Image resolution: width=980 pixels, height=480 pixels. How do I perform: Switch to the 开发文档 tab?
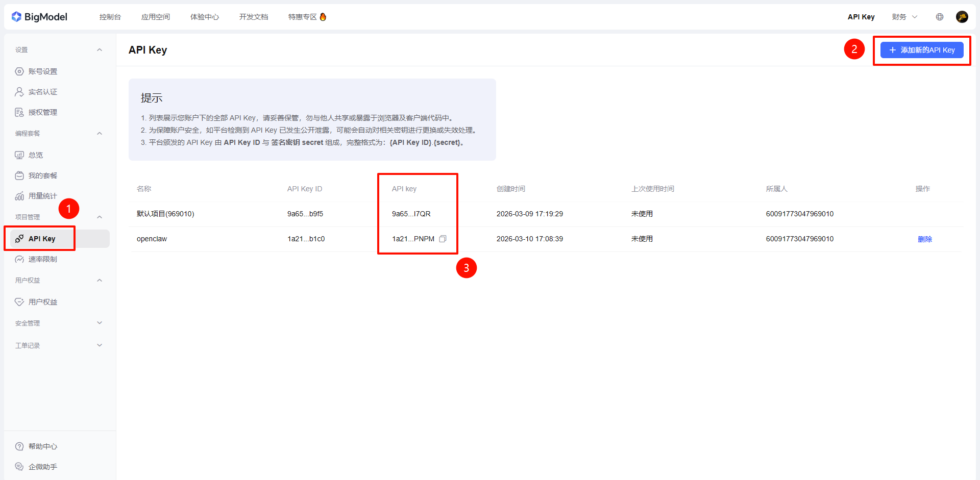(254, 16)
